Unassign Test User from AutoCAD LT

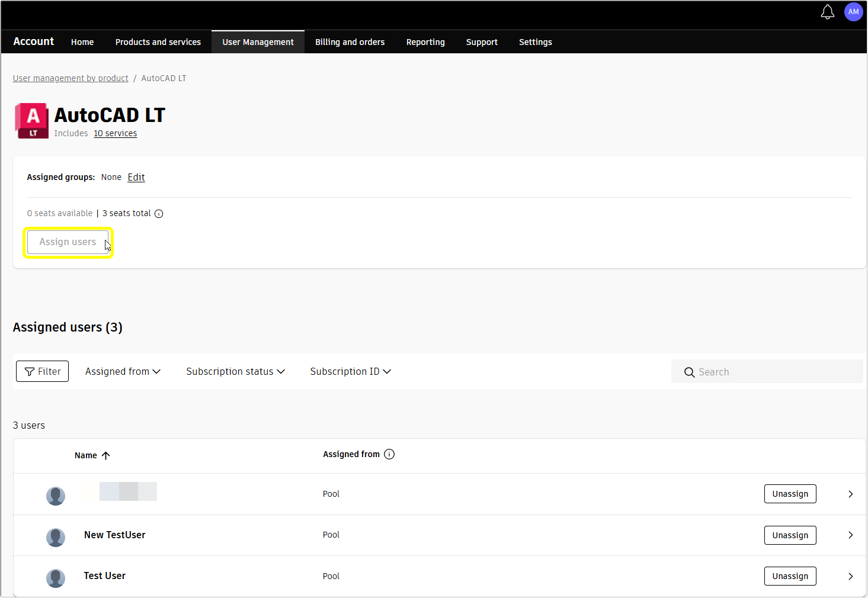[x=790, y=576]
